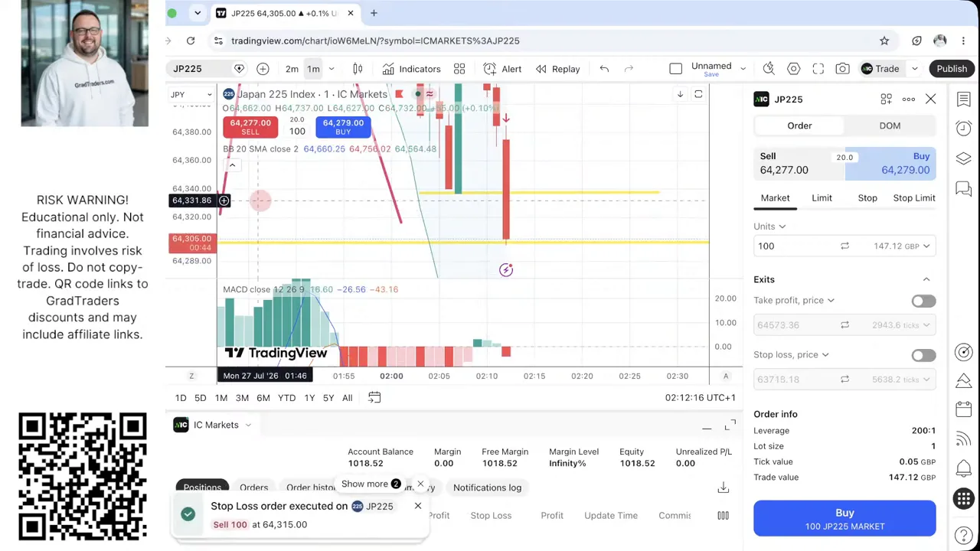Open the Take profit, price dropdown
The height and width of the screenshot is (551, 980).
point(794,301)
